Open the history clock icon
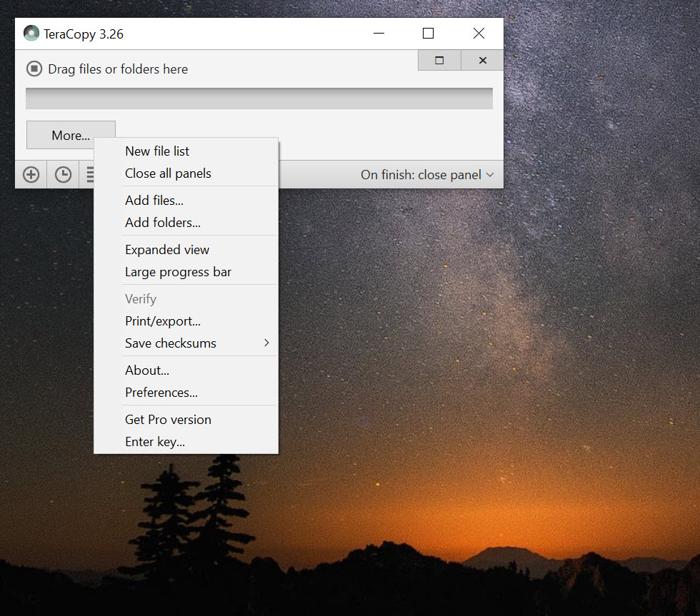The image size is (700, 616). 63,174
